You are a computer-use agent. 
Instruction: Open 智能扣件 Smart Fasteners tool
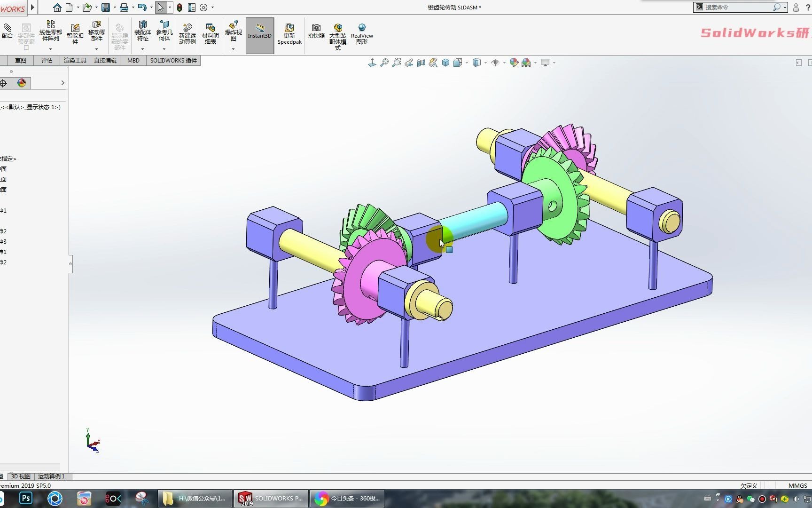[x=75, y=32]
